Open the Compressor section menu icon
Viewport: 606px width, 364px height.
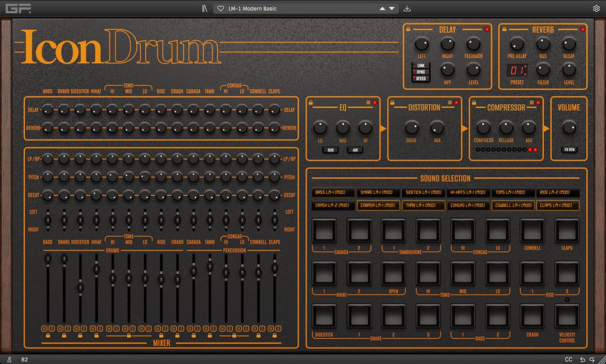(x=531, y=102)
